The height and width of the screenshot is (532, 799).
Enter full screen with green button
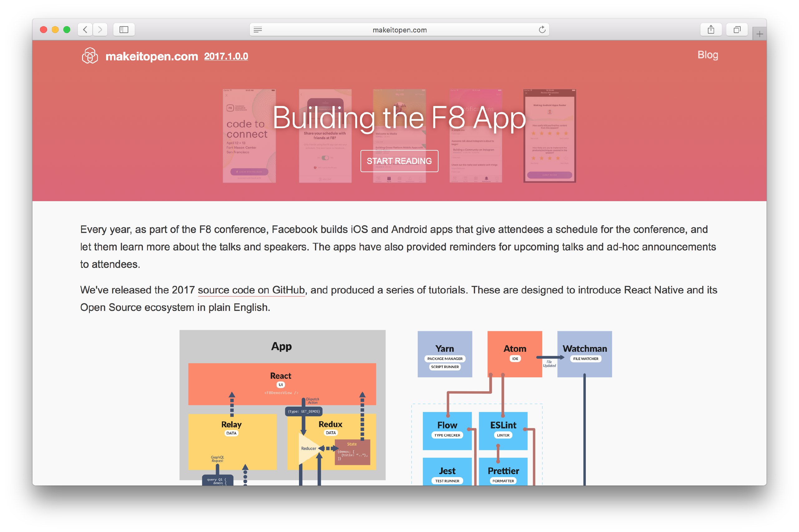point(67,30)
